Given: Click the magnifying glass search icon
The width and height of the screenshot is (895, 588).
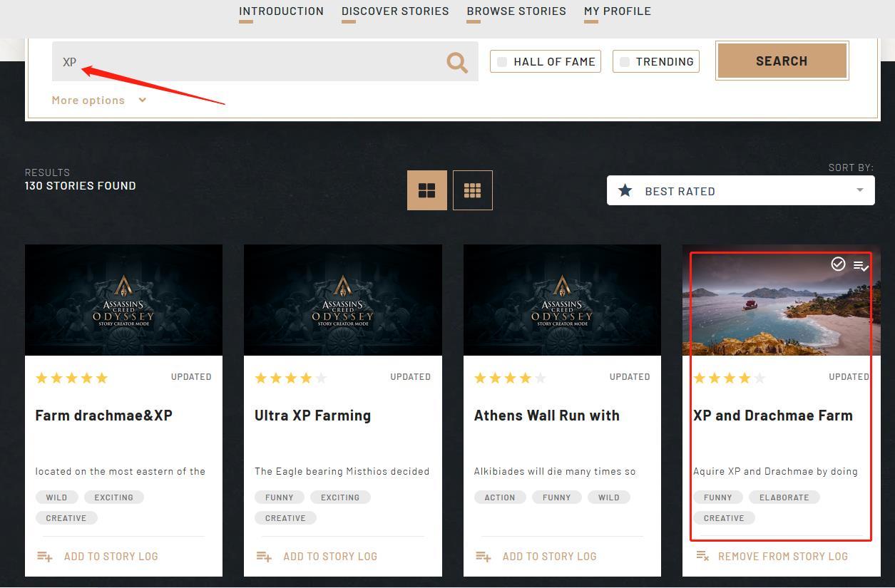Looking at the screenshot, I should (x=457, y=63).
